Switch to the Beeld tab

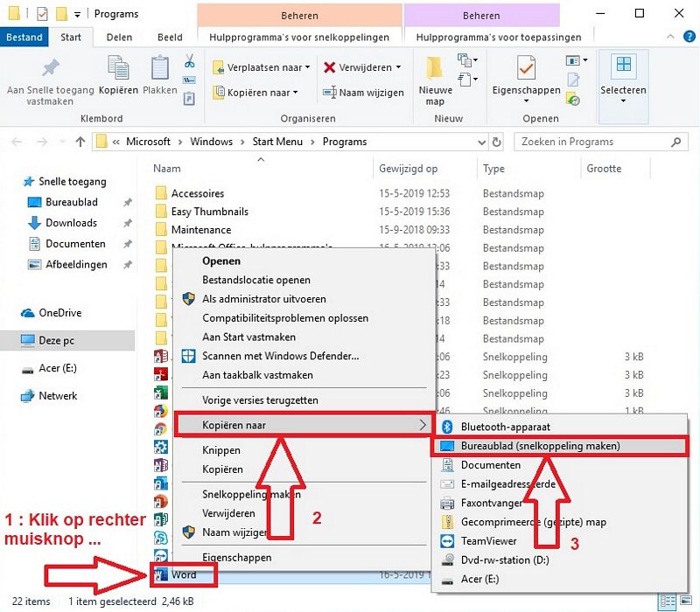(x=170, y=37)
